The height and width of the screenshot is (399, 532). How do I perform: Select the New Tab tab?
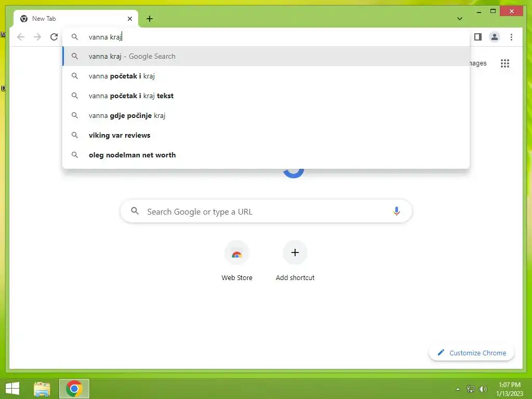[76, 19]
